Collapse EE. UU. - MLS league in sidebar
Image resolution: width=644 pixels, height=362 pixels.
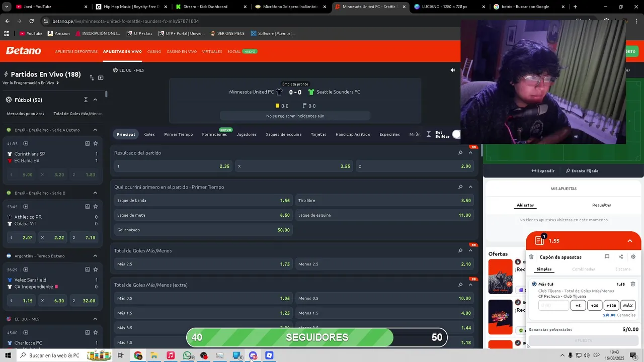pyautogui.click(x=95, y=319)
